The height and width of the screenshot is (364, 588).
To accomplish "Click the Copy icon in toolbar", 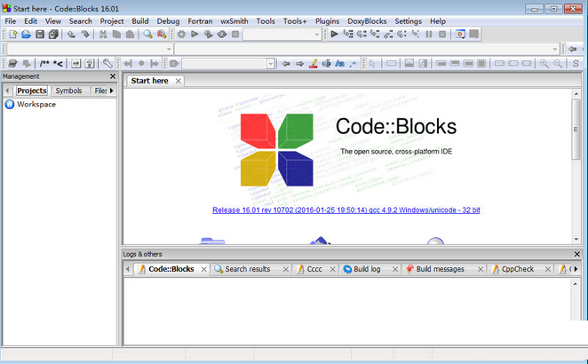I will click(x=116, y=35).
